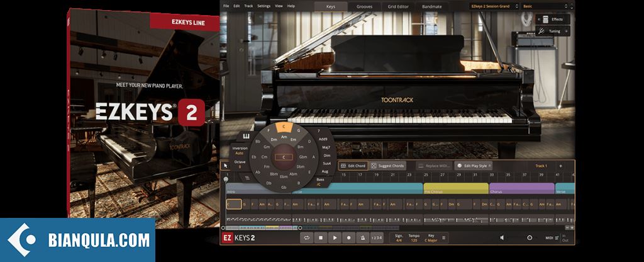Screen dimensions: 644x262
Task: Open the Track menu
Action: tap(248, 6)
